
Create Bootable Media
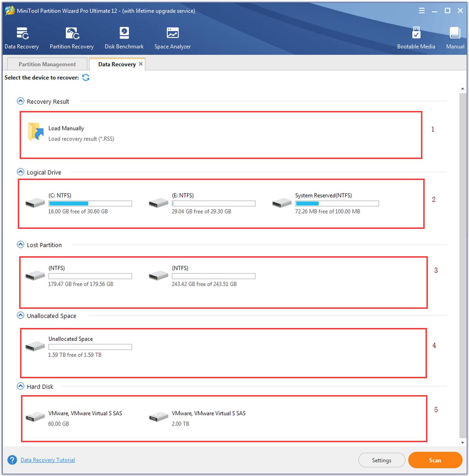[416, 38]
